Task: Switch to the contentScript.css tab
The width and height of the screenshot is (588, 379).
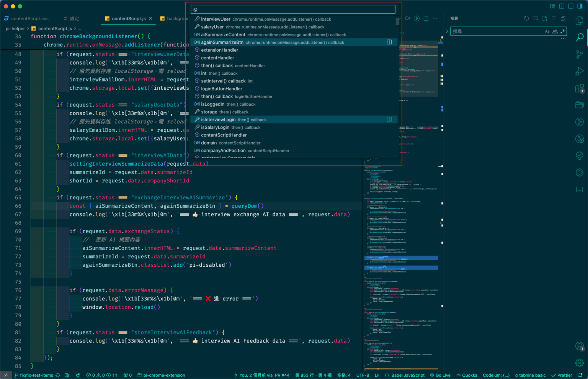Action: pos(29,18)
